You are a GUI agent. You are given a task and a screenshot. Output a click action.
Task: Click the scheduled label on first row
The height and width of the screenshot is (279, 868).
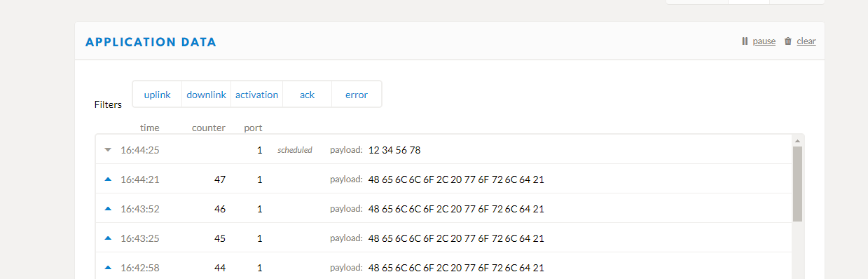(295, 150)
